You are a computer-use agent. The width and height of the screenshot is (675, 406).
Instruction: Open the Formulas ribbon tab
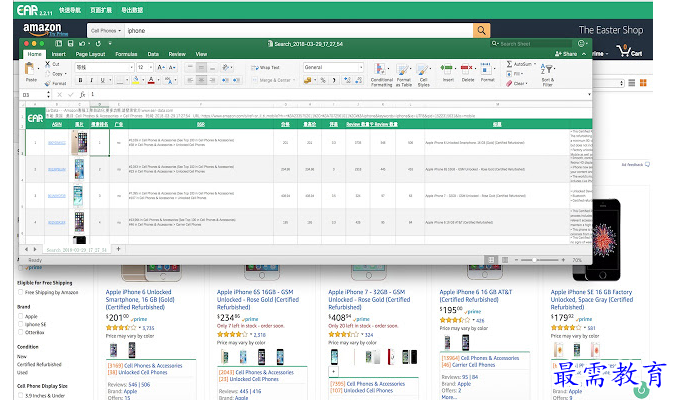pos(126,54)
